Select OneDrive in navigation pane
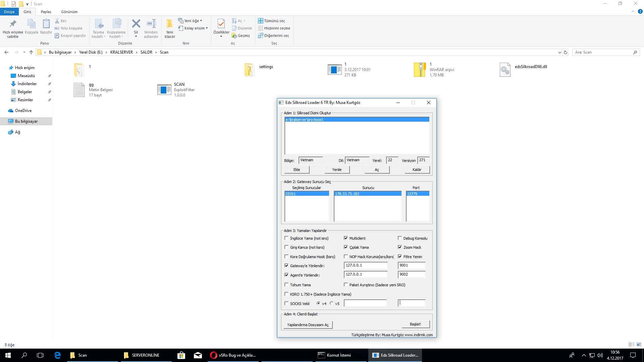 [23, 111]
